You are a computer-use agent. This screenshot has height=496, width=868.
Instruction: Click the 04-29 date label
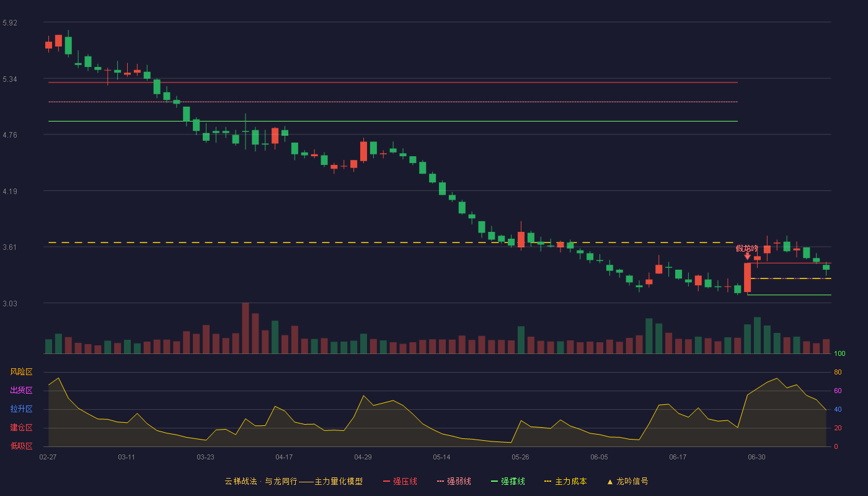click(x=363, y=457)
